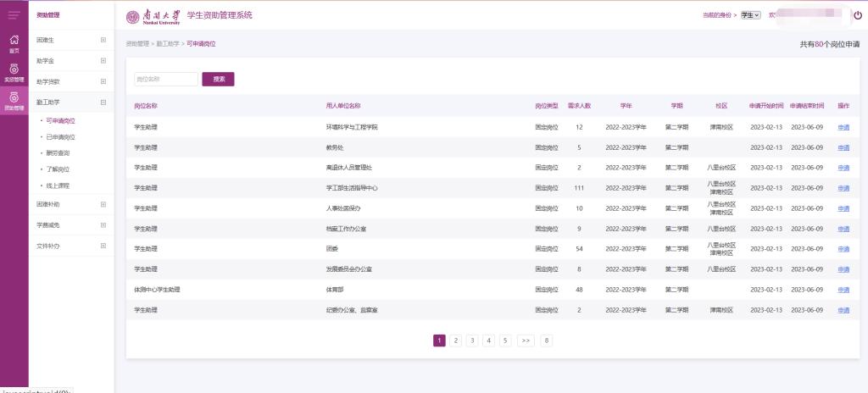The image size is (868, 393).
Task: Open 奖惩管理 sidebar icon
Action: pyautogui.click(x=14, y=72)
